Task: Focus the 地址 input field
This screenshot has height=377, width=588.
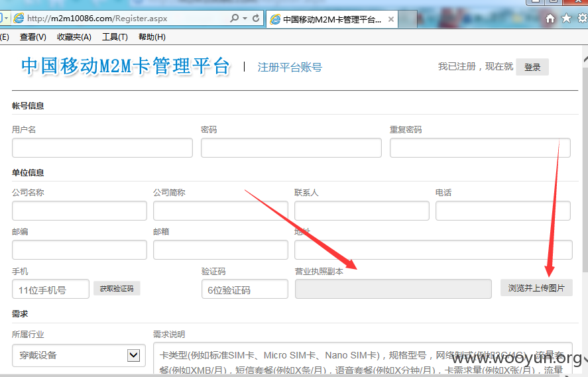Action: (434, 250)
